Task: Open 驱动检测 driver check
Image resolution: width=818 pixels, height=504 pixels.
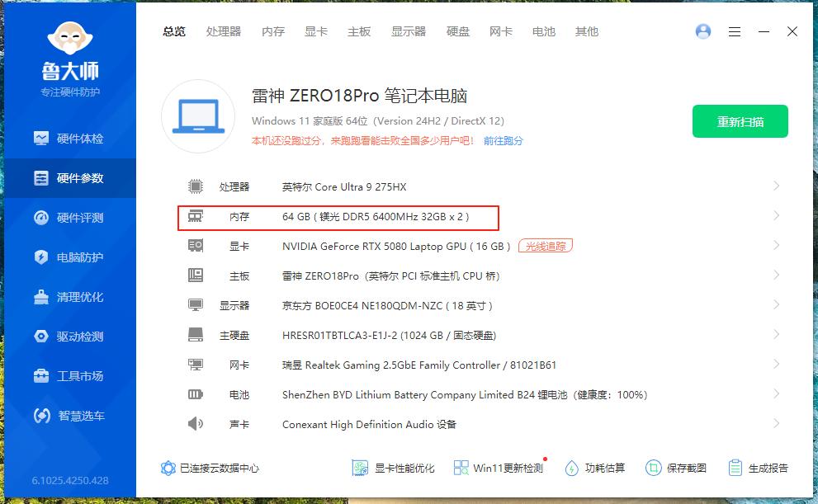Action: click(69, 337)
